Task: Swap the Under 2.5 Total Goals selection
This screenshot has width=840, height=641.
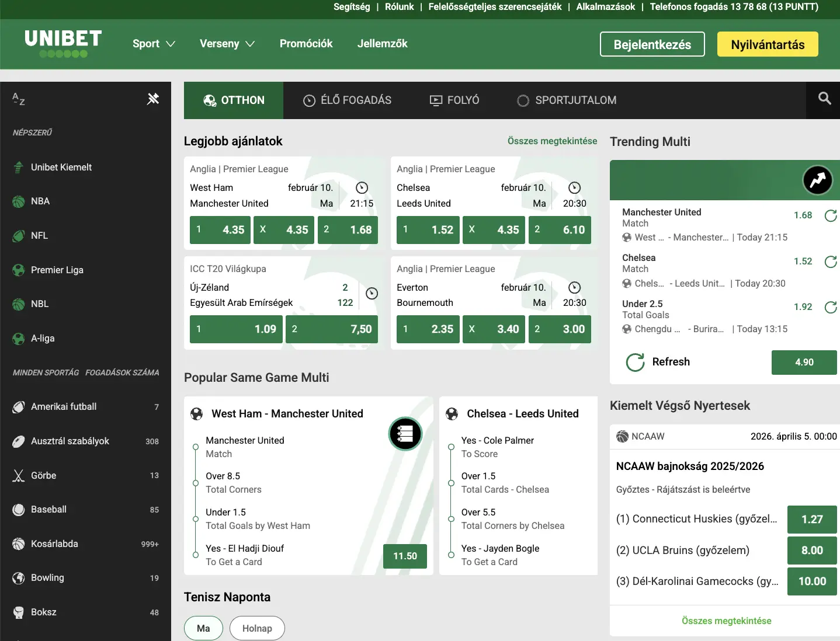Action: (x=830, y=308)
